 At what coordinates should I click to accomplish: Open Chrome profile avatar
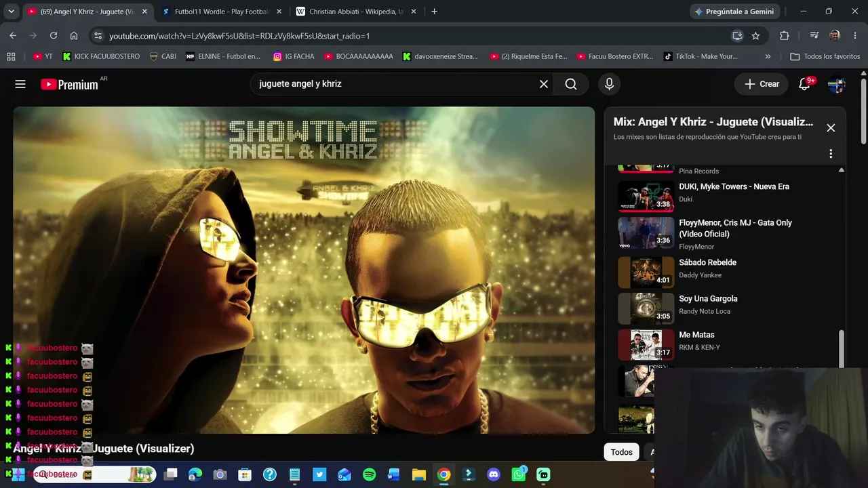835,36
